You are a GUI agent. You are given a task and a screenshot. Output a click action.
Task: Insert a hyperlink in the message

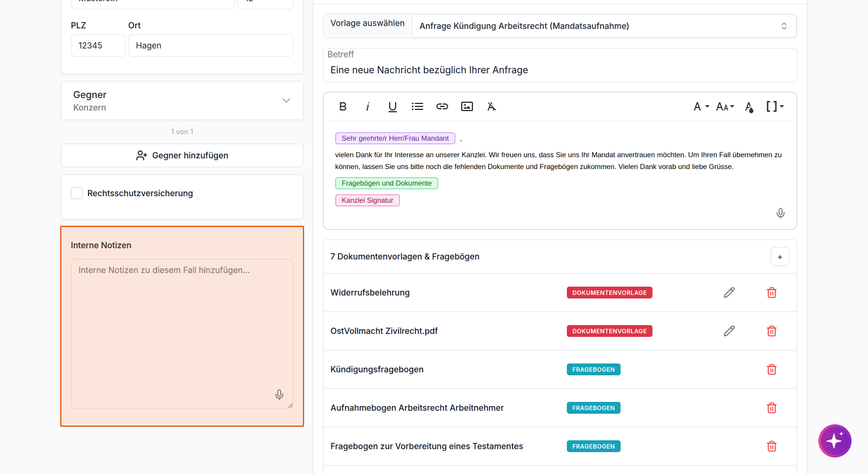coord(442,106)
